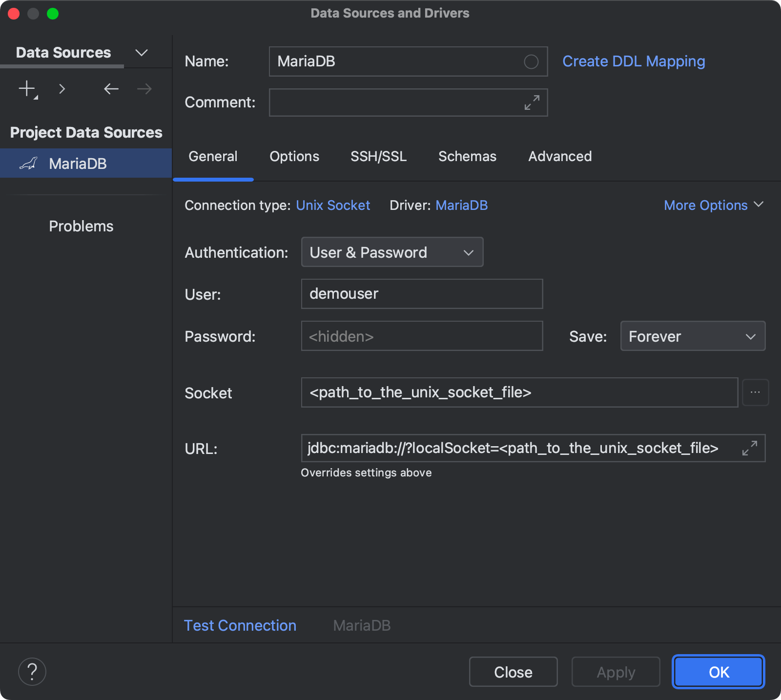Screen dimensions: 781x700
Task: Click Create DDL Mapping
Action: click(x=634, y=61)
